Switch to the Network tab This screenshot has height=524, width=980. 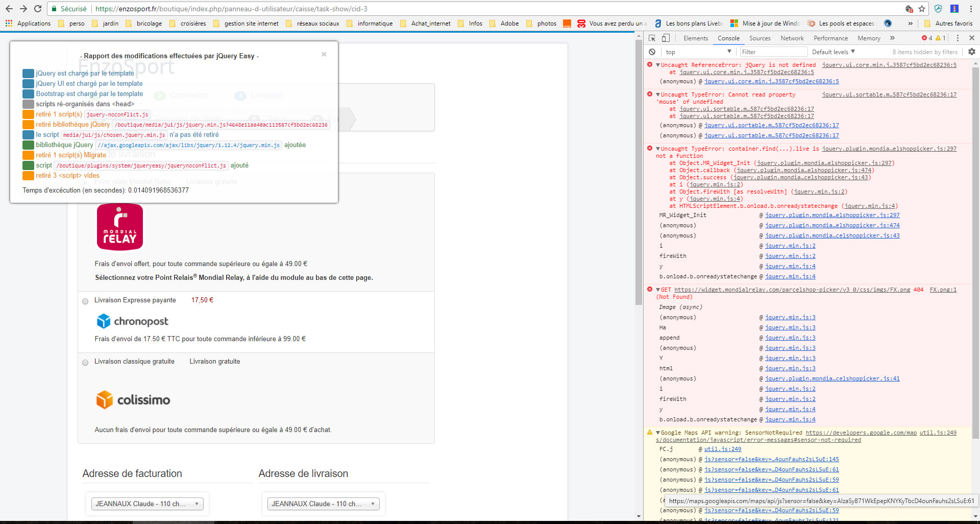(x=792, y=38)
